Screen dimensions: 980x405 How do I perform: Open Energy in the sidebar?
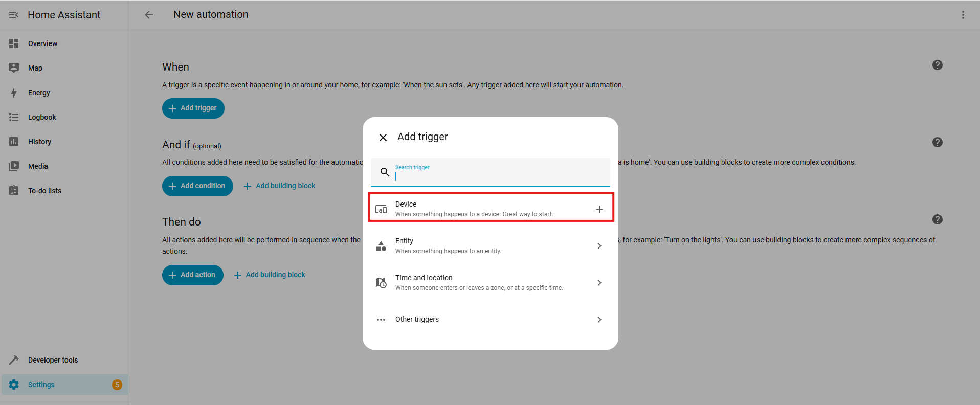coord(65,93)
